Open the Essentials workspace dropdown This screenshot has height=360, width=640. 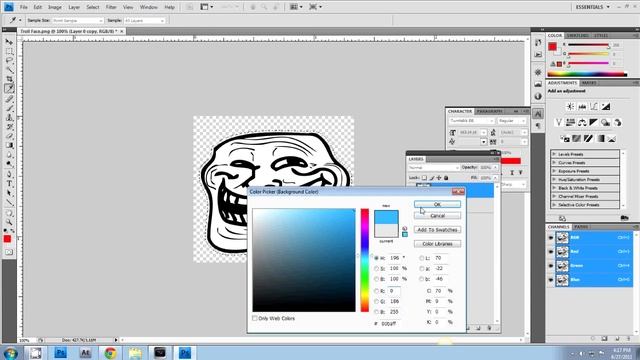(592, 7)
